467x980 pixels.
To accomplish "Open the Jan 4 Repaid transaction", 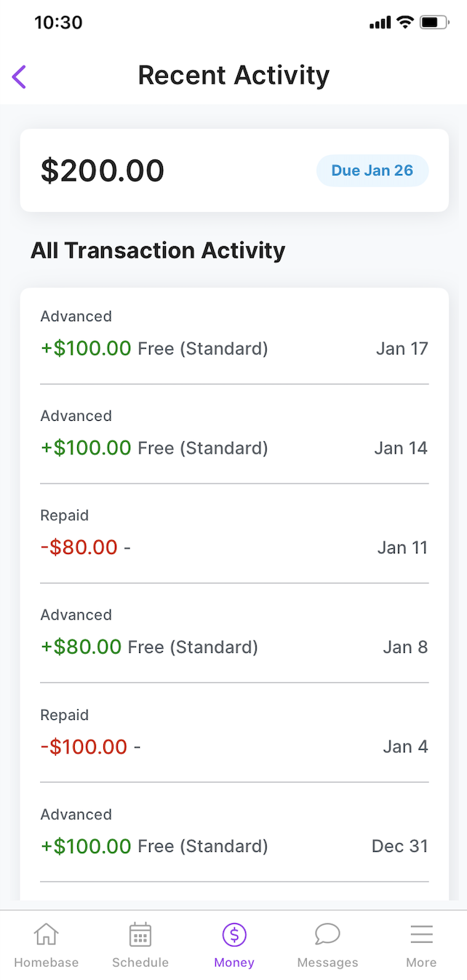I will (233, 730).
